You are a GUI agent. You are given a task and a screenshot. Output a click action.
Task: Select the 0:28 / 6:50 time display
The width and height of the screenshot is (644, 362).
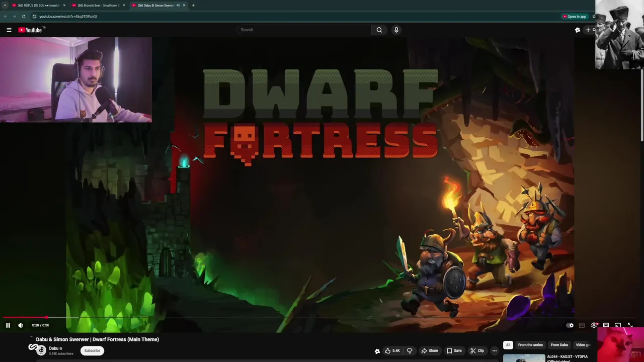pyautogui.click(x=41, y=325)
